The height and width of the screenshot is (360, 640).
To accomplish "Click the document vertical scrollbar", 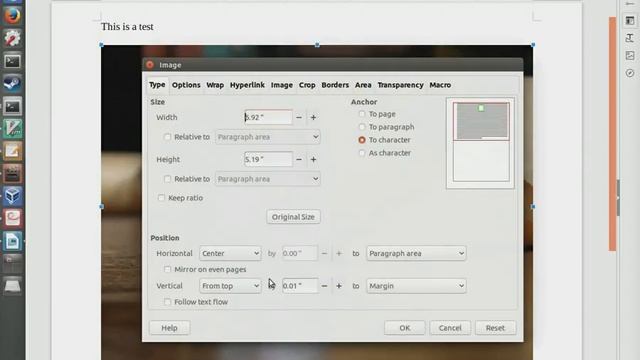I will 613,135.
